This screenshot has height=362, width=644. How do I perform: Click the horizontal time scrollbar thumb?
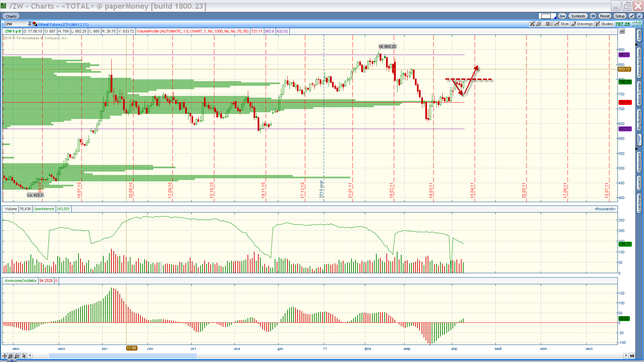123,356
